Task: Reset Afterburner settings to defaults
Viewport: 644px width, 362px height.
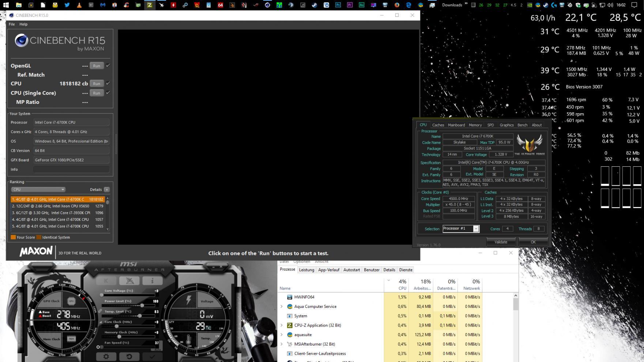Action: coord(129,357)
